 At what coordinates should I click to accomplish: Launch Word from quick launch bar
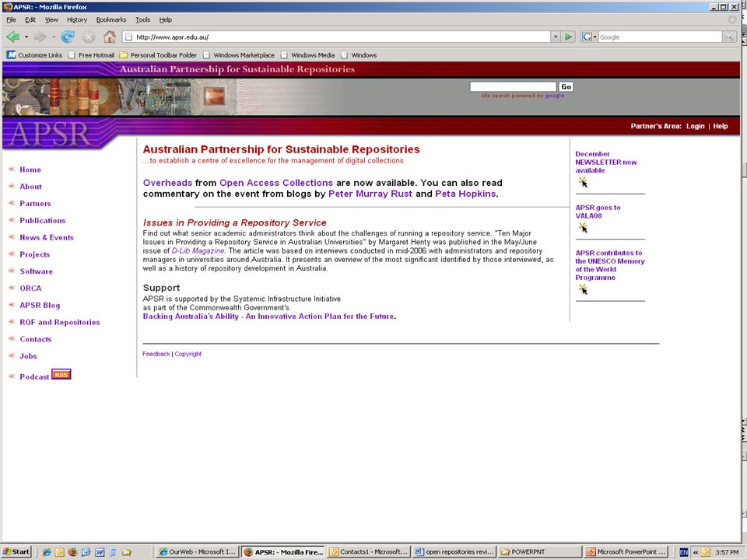(x=100, y=552)
